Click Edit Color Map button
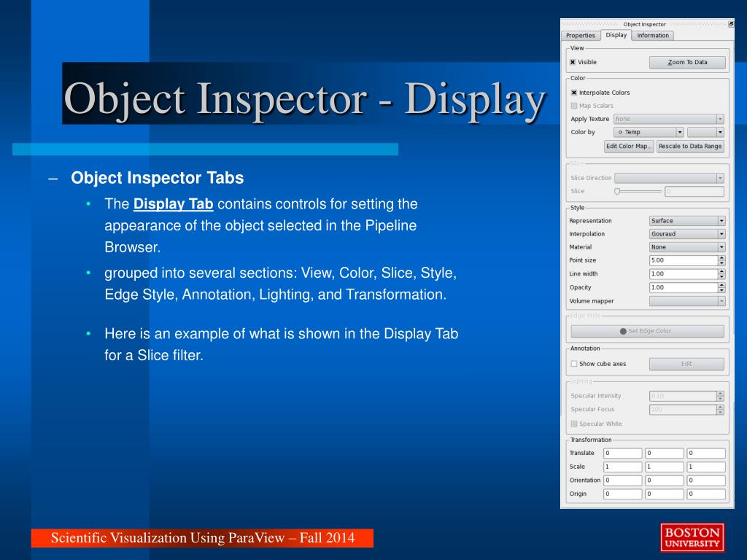Viewport: 747px width, 560px height. 628,146
